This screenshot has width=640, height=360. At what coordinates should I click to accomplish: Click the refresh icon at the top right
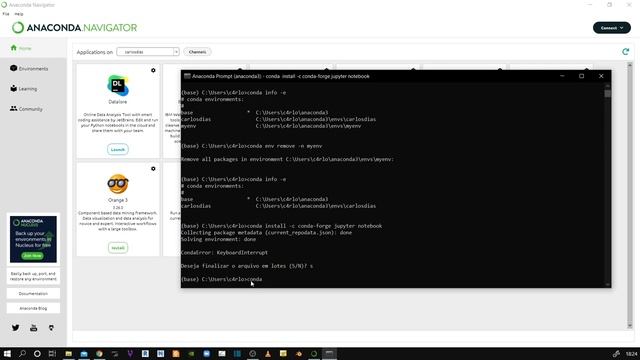tap(625, 51)
